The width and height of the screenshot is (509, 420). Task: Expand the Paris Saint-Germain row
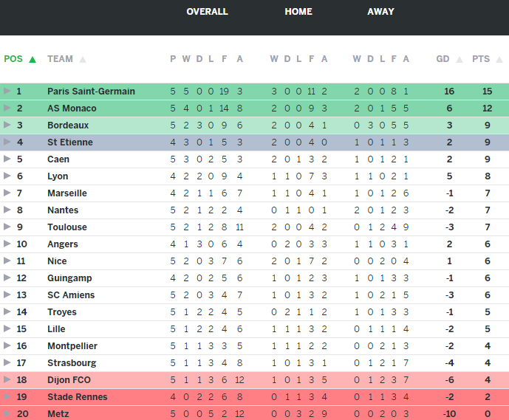point(7,92)
